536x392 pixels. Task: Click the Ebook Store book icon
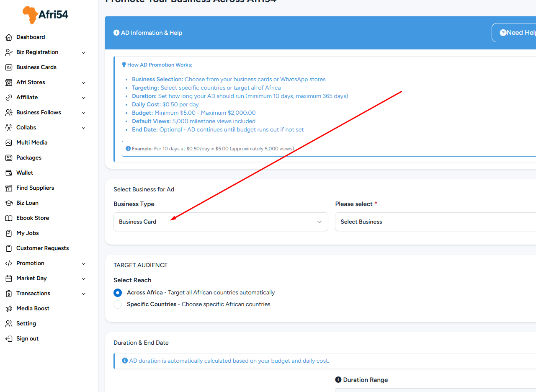pos(9,218)
